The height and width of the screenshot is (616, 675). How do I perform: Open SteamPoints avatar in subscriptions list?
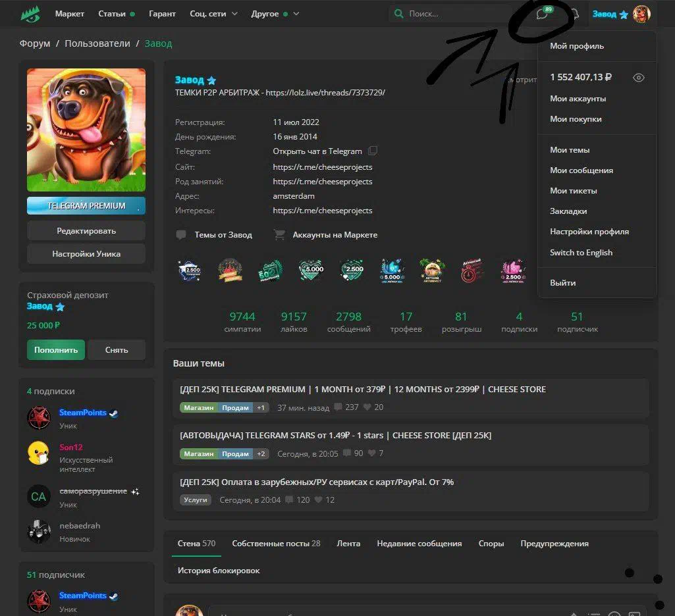(x=39, y=418)
